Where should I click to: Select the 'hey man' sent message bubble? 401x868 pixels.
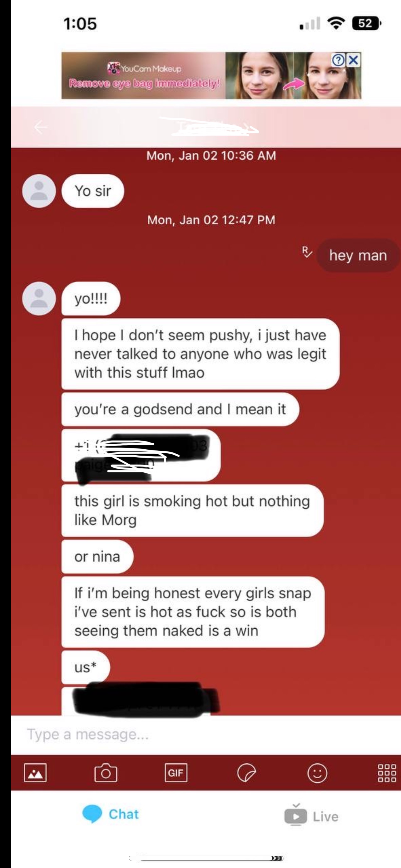tap(358, 255)
